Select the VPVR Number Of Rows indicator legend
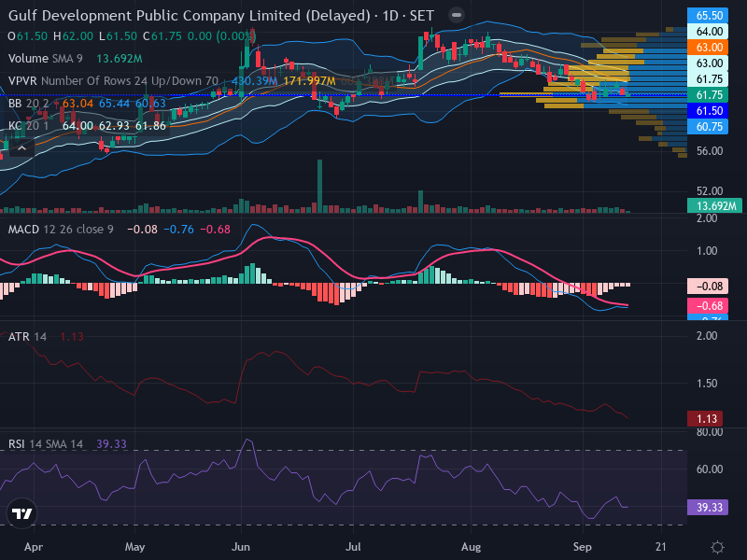 click(113, 81)
